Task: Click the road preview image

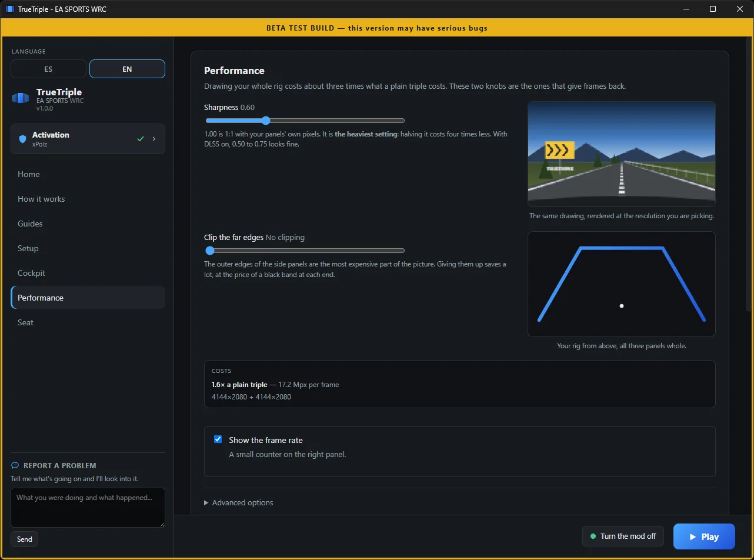Action: tap(622, 154)
